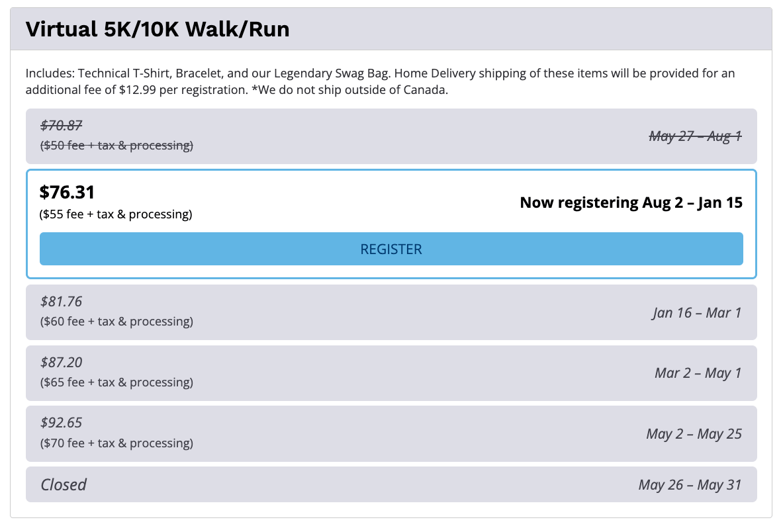783x532 pixels.
Task: Click the Closed registration label
Action: tap(64, 484)
